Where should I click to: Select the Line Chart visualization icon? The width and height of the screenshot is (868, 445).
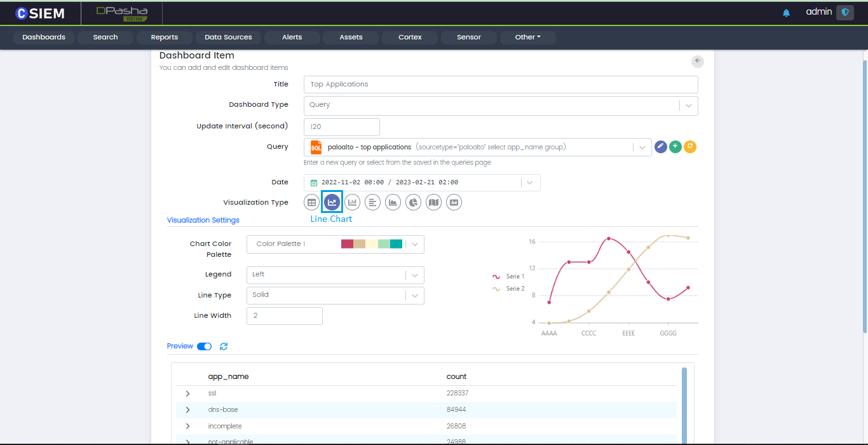point(332,202)
